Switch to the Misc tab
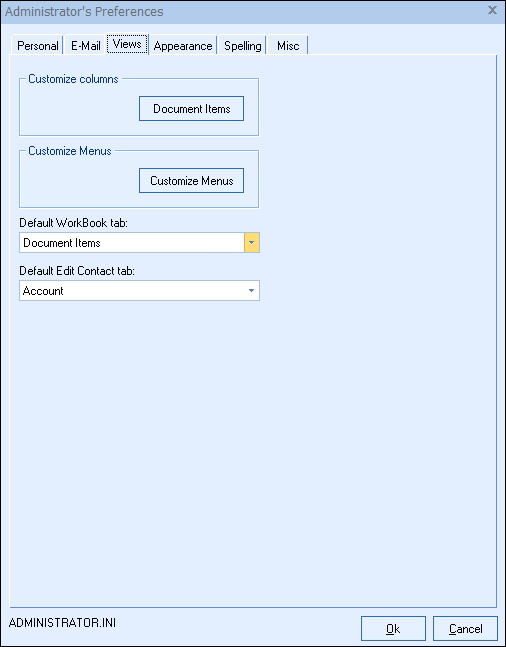The height and width of the screenshot is (647, 506). pos(288,45)
